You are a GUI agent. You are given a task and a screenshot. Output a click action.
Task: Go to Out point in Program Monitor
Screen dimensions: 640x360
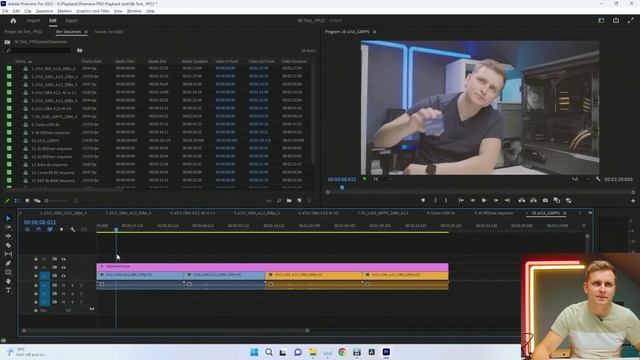[x=507, y=200]
